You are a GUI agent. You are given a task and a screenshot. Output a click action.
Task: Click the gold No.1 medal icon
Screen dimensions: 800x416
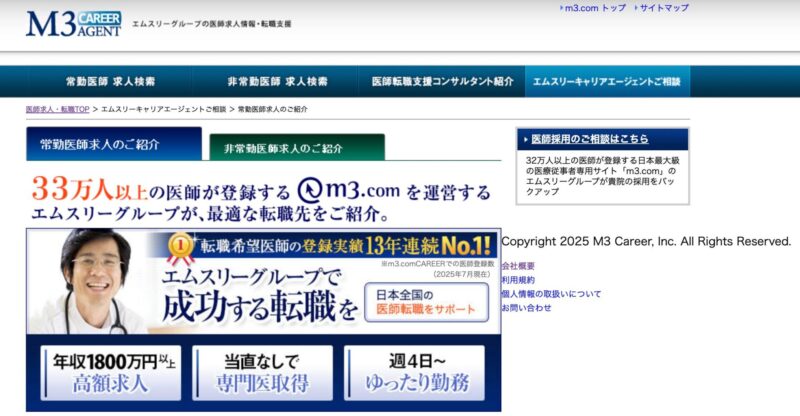[x=180, y=248]
